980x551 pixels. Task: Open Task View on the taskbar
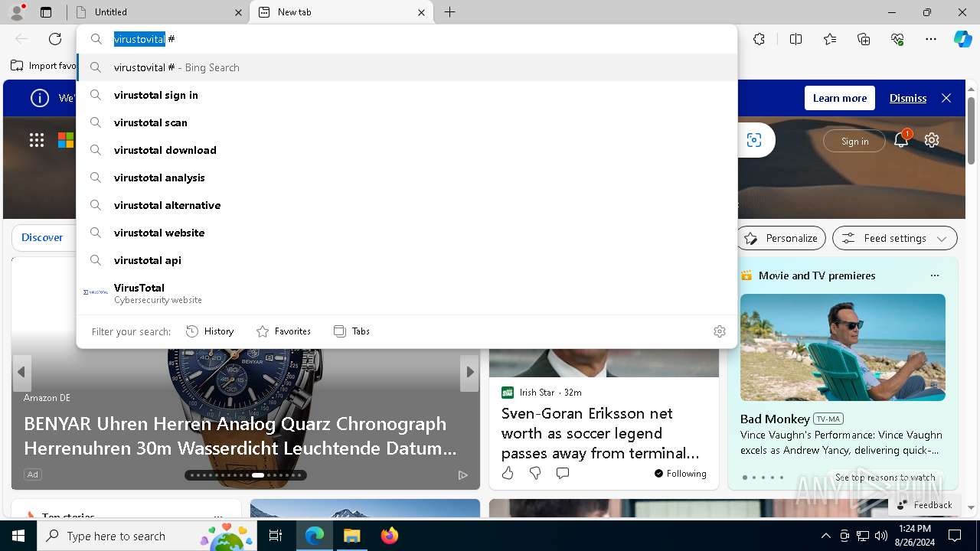(276, 536)
